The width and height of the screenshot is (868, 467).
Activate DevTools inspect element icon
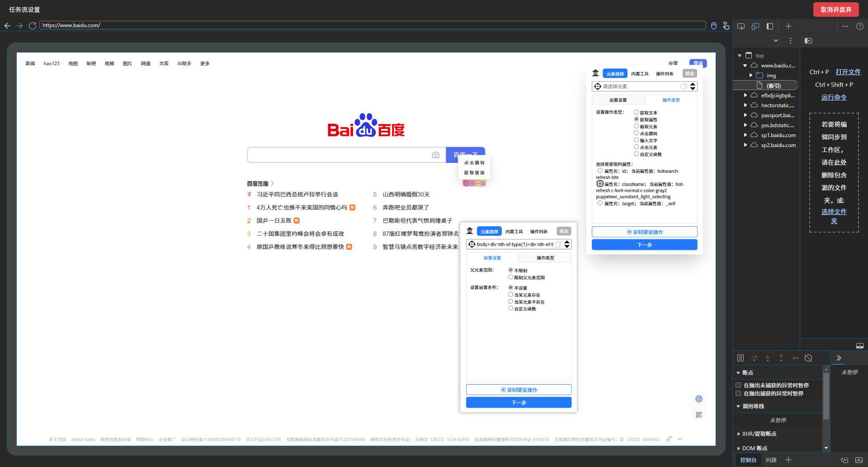741,26
